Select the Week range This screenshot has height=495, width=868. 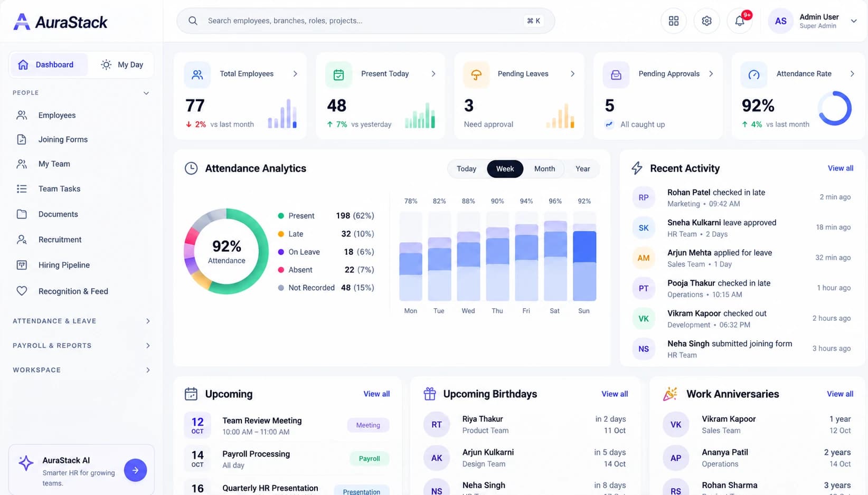coord(505,169)
